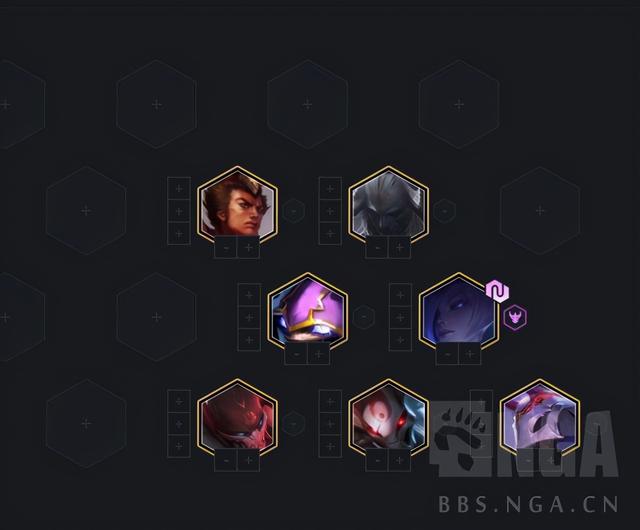
Task: Toggle small hexagon beside purple-hooded champion
Action: (363, 317)
